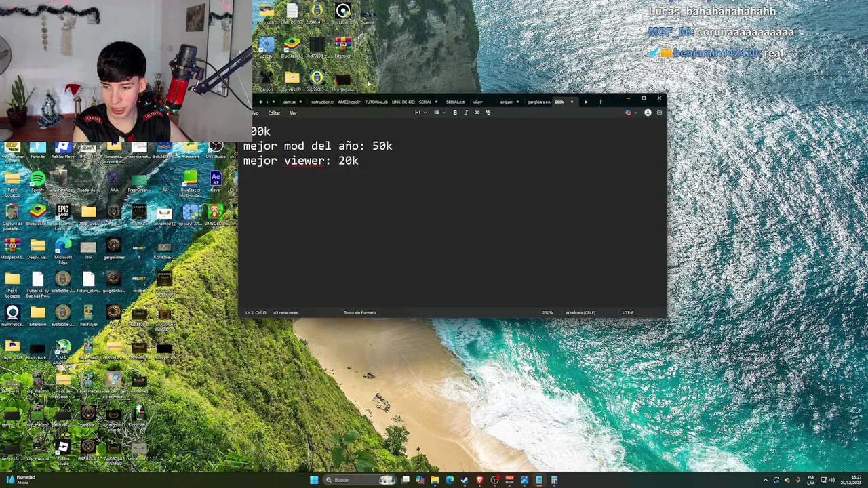
Task: Open the Epic Games Launcher desktop icon
Action: tap(63, 217)
